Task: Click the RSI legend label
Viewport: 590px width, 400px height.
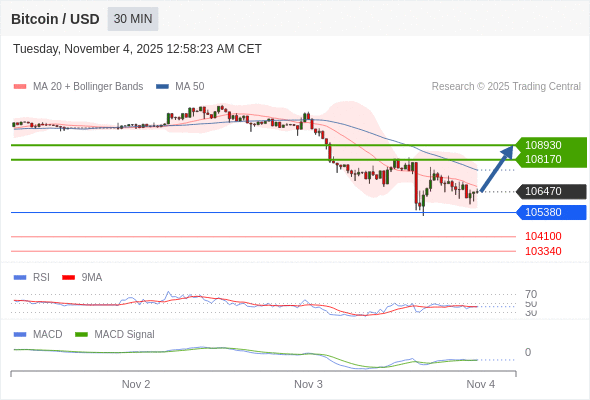Action: [x=41, y=278]
